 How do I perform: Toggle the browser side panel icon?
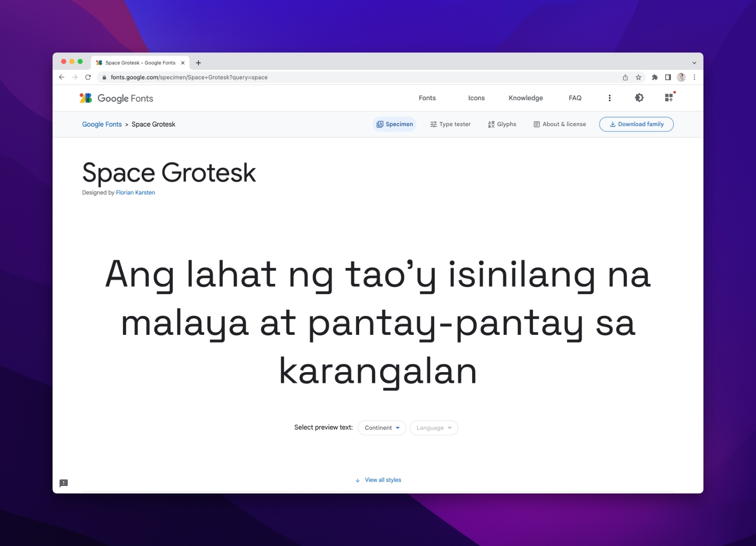tap(668, 77)
